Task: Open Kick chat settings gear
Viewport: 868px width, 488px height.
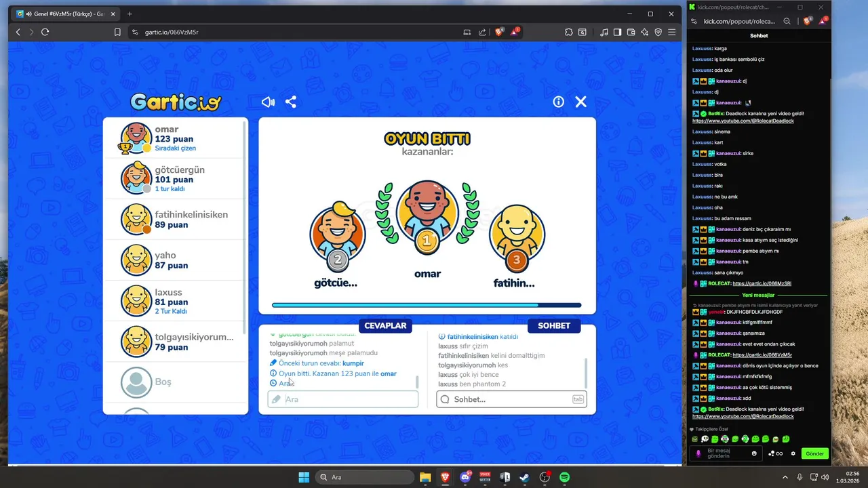Action: 793,453
